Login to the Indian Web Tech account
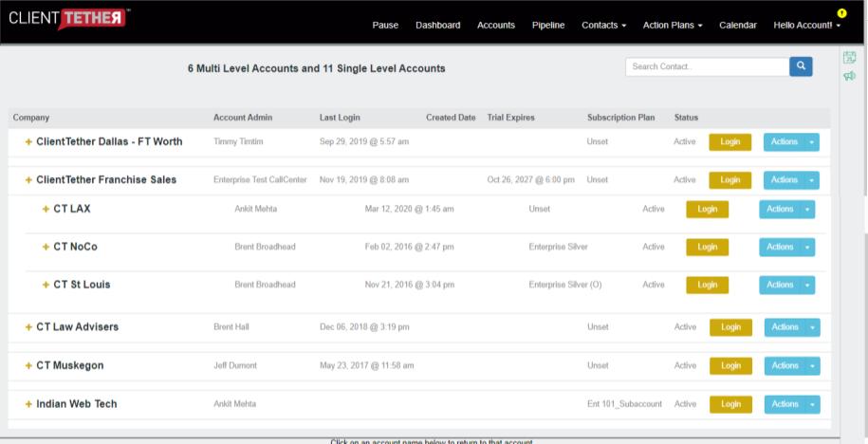Viewport: 868px width, 444px height. pos(731,404)
